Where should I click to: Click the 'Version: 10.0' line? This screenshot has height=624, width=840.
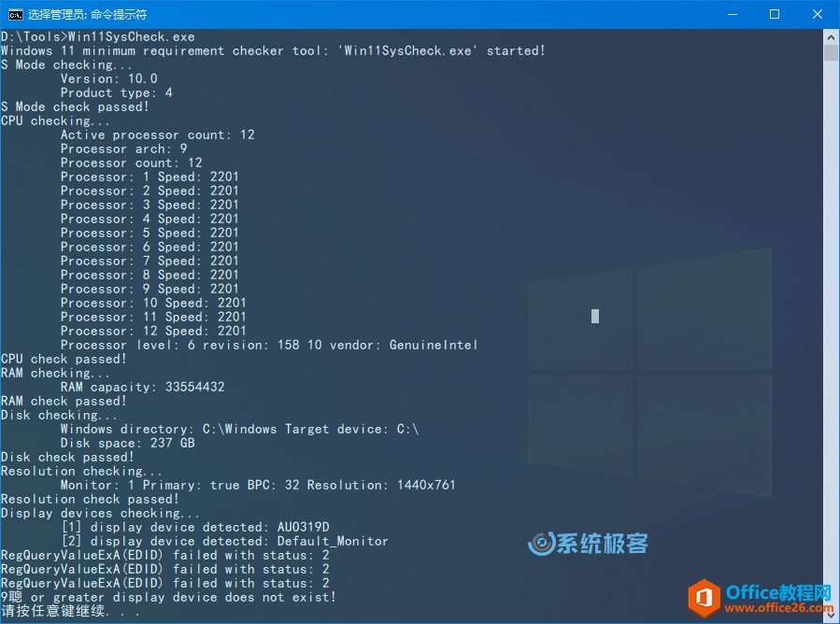coord(108,78)
